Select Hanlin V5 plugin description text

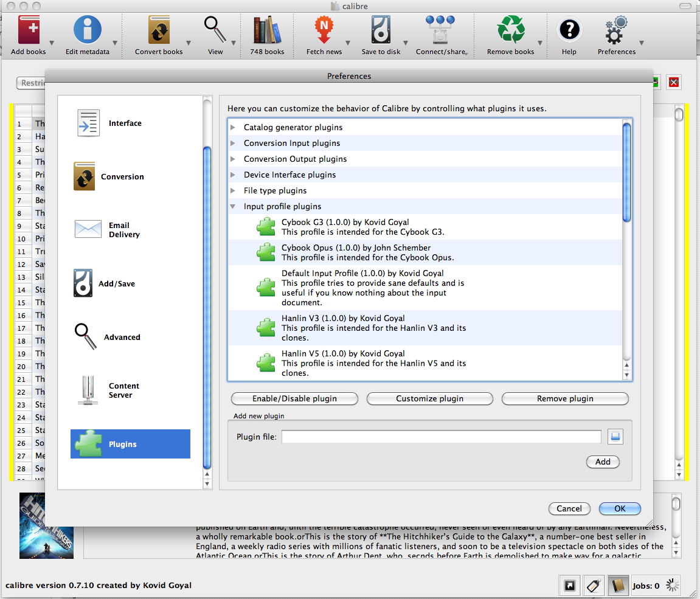pos(373,369)
